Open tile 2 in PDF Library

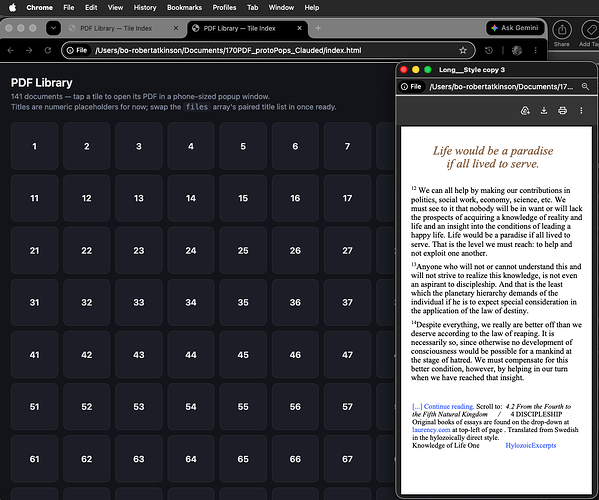87,146
